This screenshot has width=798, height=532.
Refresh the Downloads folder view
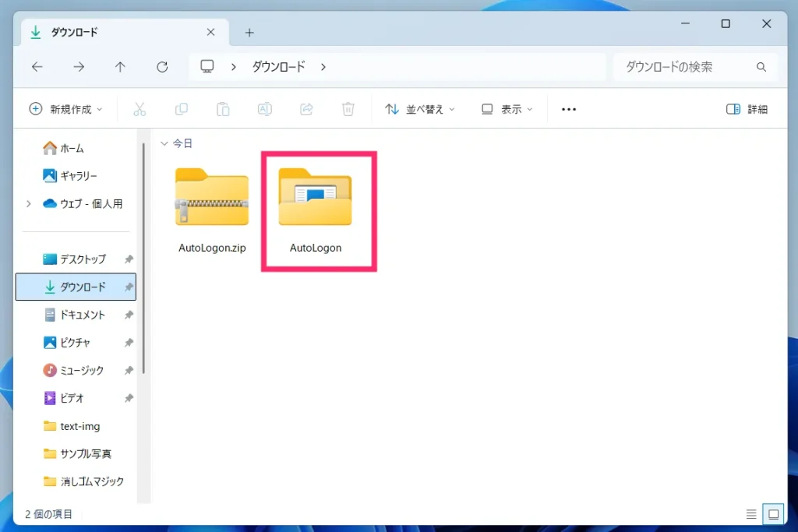[162, 67]
